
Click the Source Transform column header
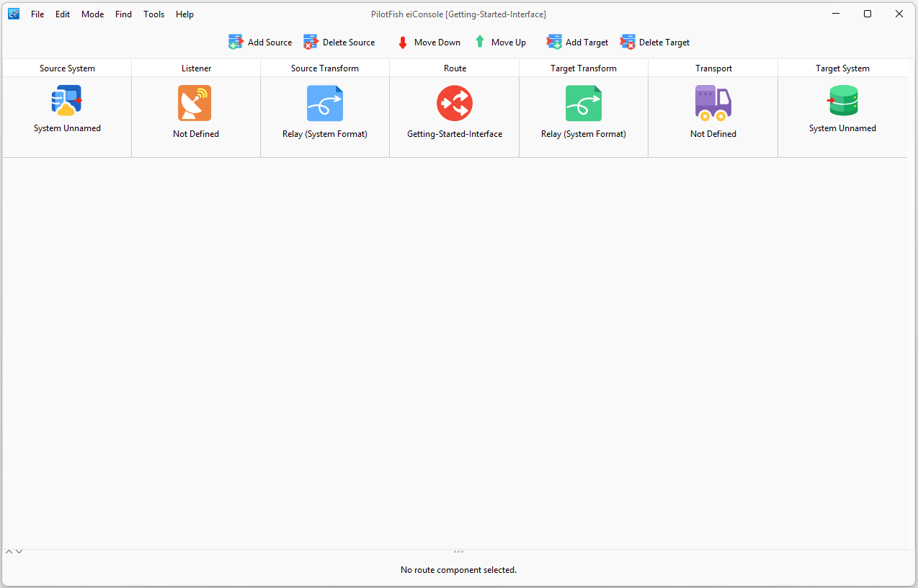pos(325,68)
